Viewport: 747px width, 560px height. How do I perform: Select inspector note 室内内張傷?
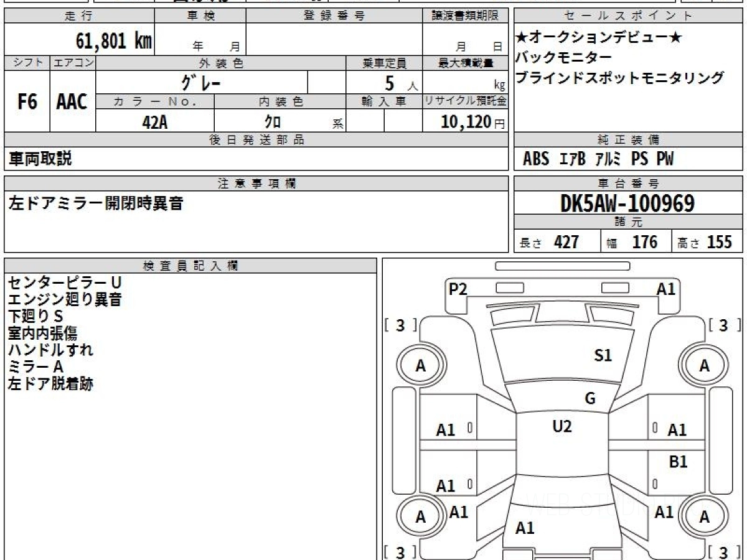[42, 334]
